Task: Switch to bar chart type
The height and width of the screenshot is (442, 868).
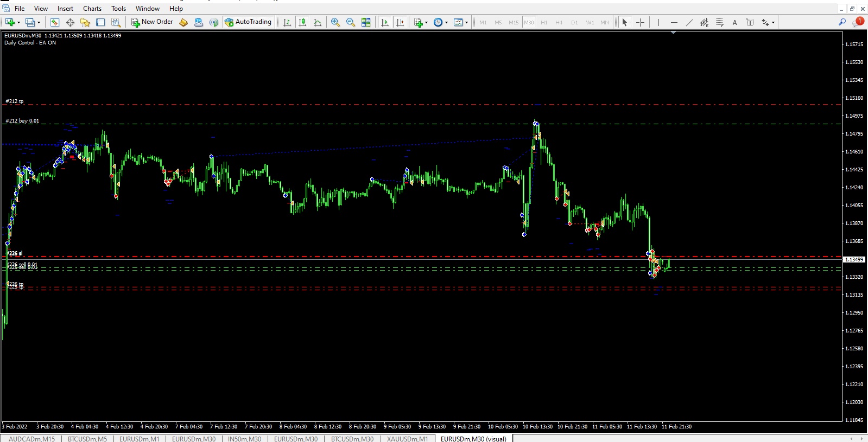Action: (x=287, y=22)
